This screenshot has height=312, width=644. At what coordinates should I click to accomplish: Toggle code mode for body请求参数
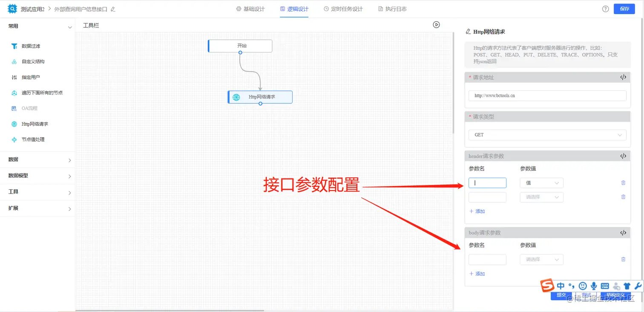point(623,233)
